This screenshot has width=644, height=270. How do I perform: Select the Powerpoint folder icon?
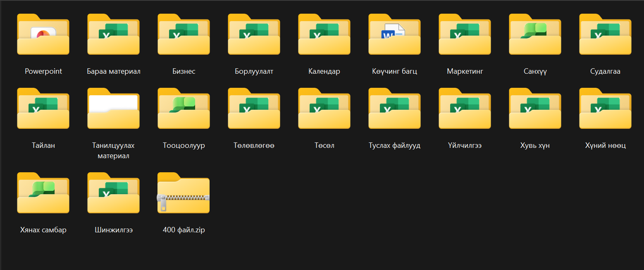coord(43,35)
